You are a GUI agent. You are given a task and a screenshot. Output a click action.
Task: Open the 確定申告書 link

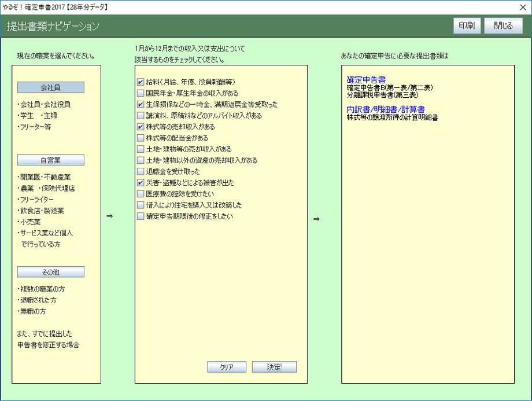coord(366,80)
